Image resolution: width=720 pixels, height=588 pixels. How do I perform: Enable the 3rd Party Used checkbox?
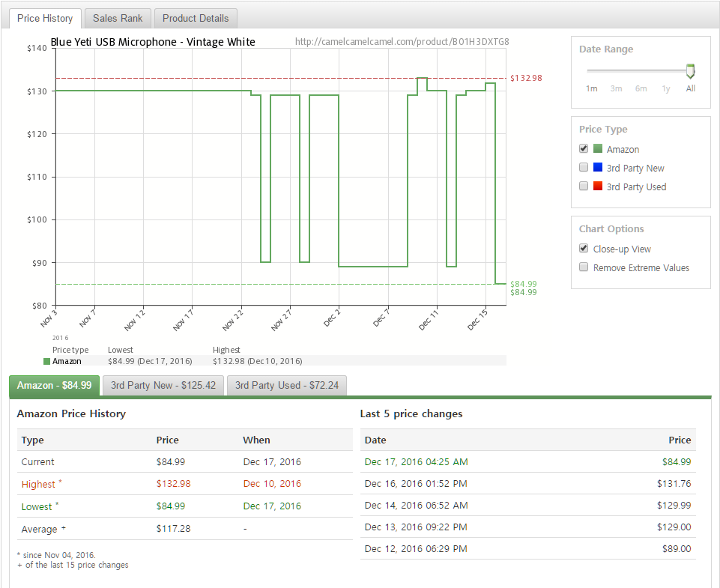click(x=584, y=187)
